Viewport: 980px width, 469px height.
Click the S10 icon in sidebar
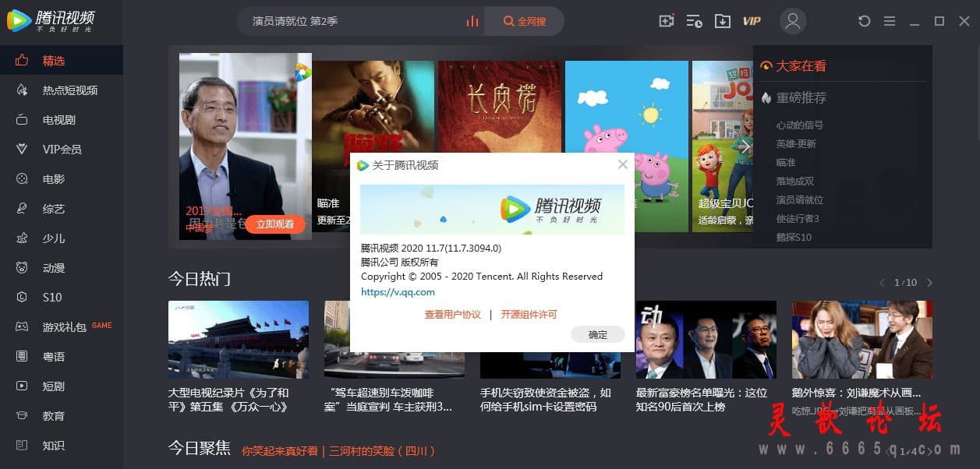pyautogui.click(x=22, y=298)
